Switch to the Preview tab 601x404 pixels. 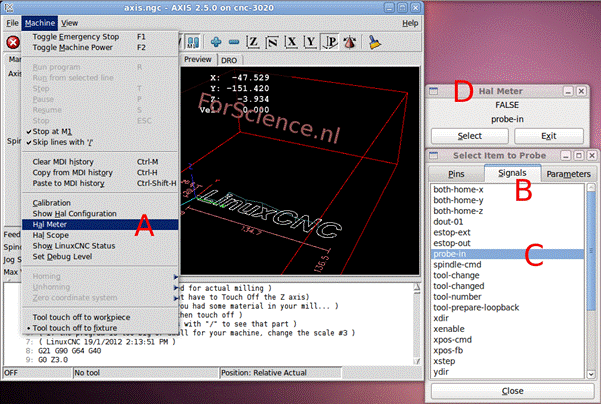pyautogui.click(x=198, y=59)
